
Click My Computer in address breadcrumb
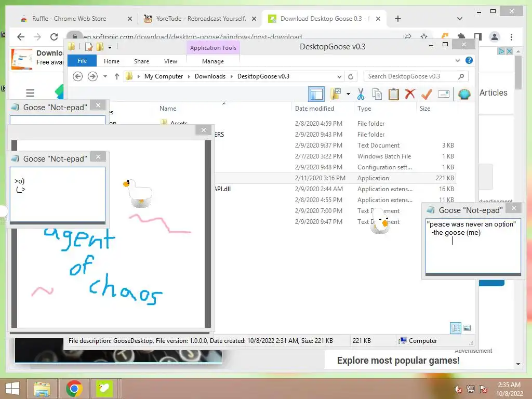(164, 76)
